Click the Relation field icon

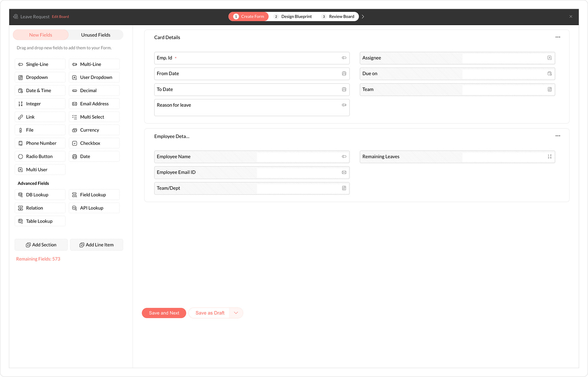20,208
